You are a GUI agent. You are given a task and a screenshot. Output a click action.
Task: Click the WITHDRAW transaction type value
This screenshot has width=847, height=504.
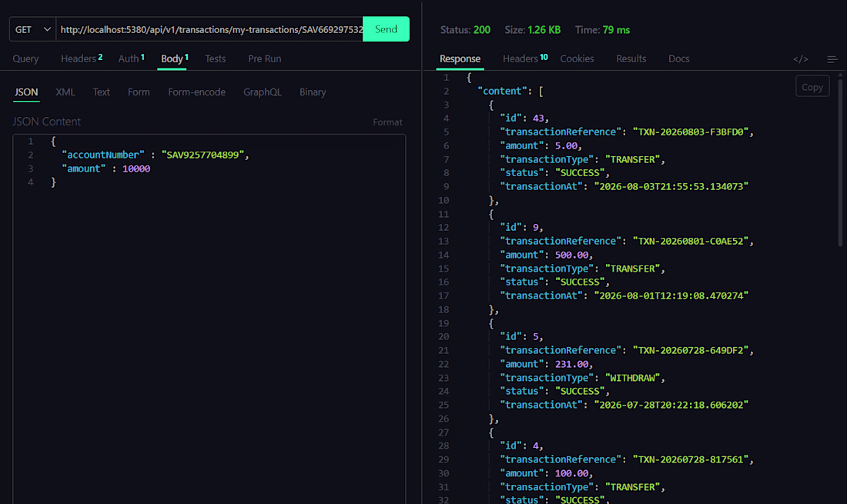[x=632, y=378]
